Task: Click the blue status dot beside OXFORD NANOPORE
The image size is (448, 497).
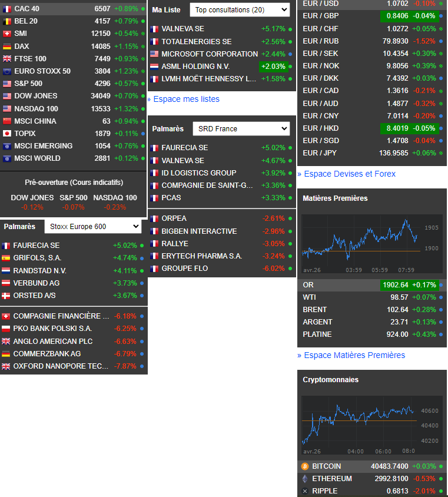Action: [x=142, y=366]
